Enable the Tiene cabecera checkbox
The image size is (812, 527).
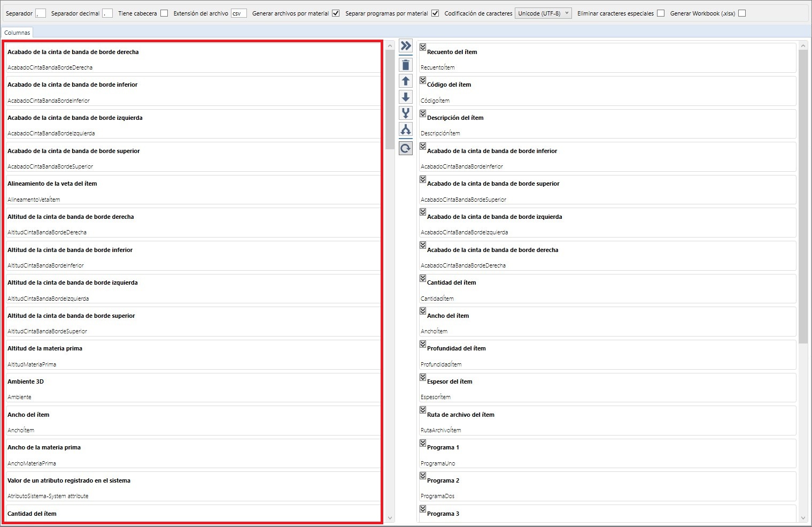click(x=164, y=13)
